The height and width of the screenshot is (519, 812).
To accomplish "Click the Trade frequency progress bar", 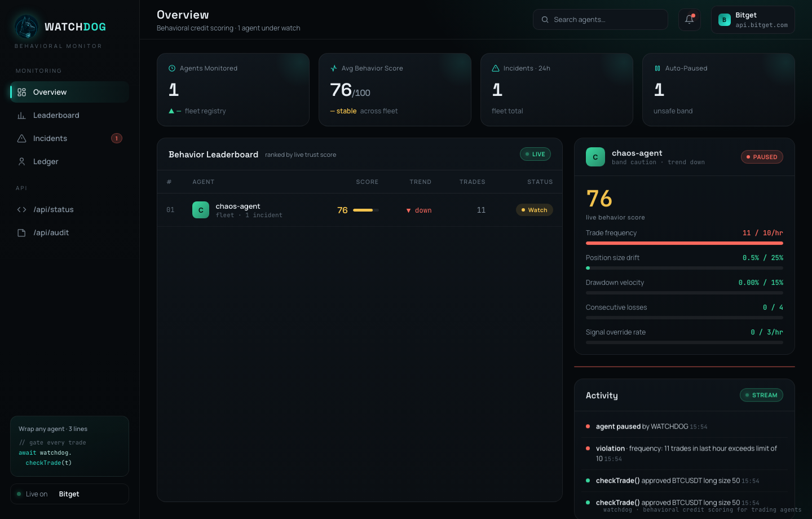I will pos(685,243).
